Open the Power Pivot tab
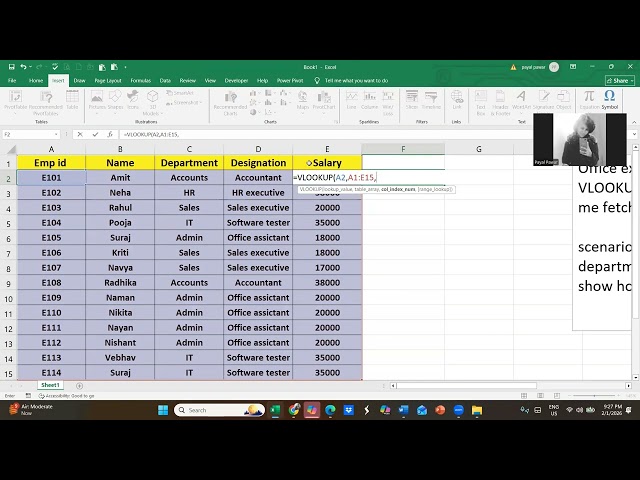 tap(290, 80)
